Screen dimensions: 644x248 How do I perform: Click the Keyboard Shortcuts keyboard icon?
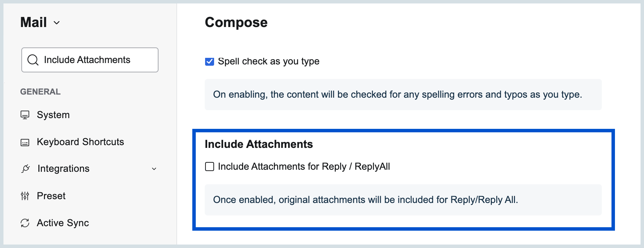pyautogui.click(x=25, y=142)
